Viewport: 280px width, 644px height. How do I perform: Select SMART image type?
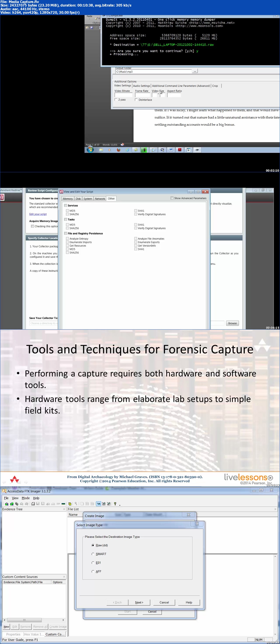(x=93, y=554)
